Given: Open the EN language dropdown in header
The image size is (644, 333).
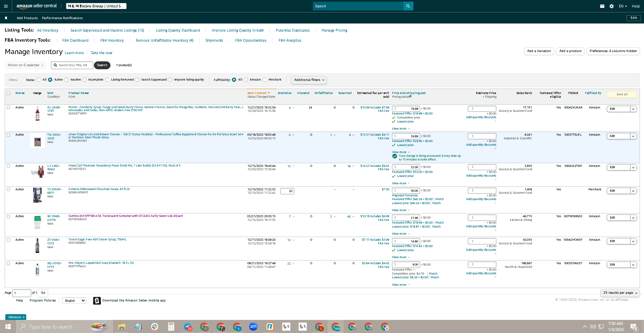Looking at the screenshot, I should (x=623, y=6).
